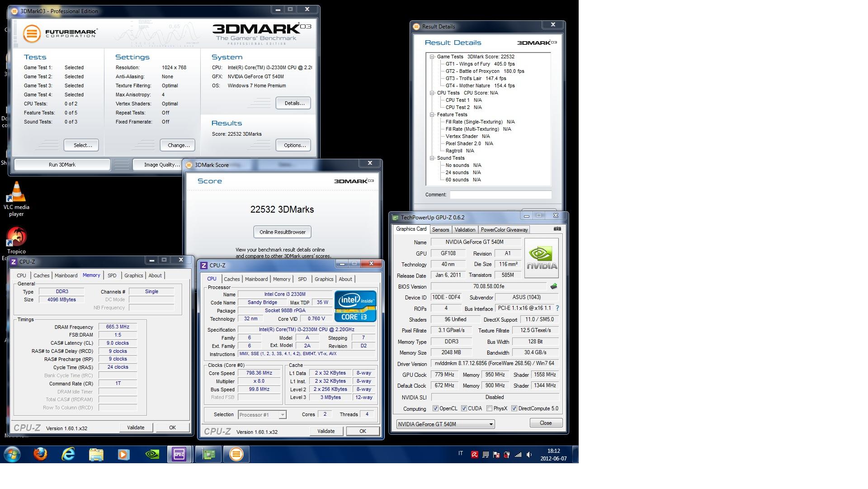The height and width of the screenshot is (489, 868).
Task: Click Comment input field in Result Details
Action: pos(500,195)
